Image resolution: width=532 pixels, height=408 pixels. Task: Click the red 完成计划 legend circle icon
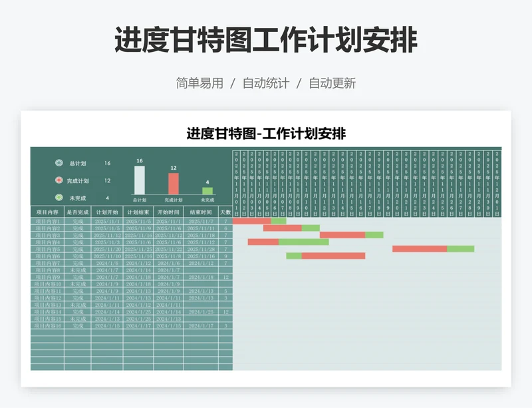point(59,180)
